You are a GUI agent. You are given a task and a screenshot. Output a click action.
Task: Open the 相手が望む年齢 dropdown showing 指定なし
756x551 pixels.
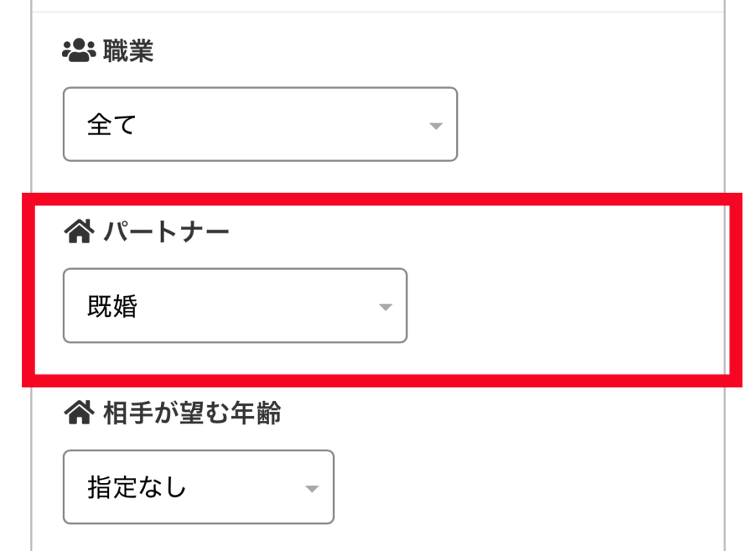[x=198, y=487]
